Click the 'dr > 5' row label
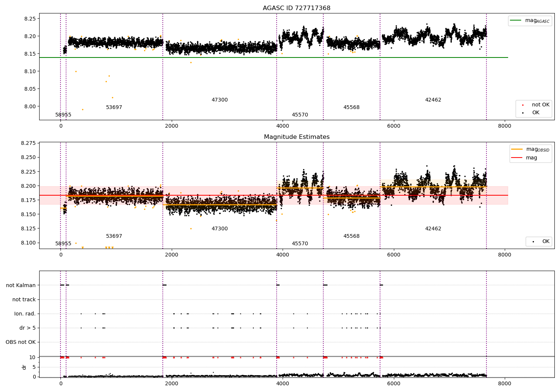The height and width of the screenshot is (392, 560). click(28, 328)
